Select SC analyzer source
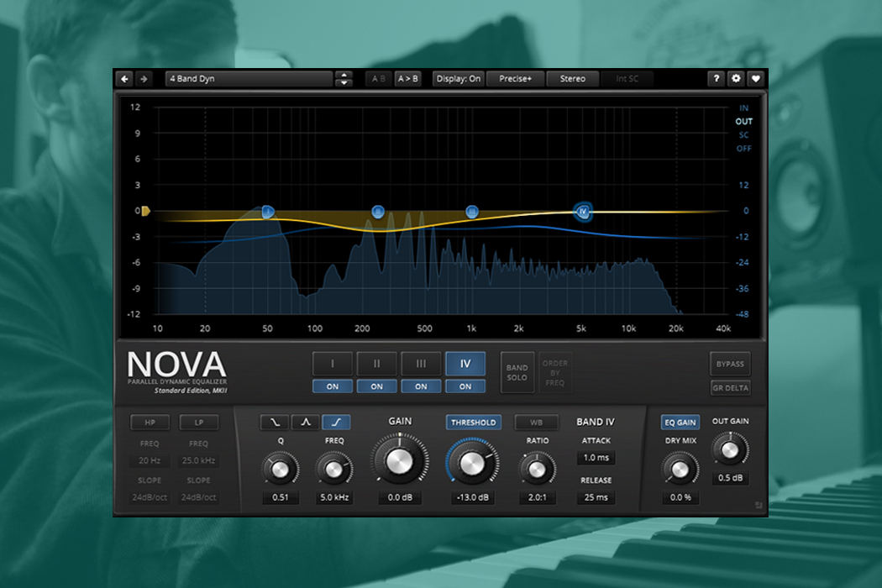 743,135
